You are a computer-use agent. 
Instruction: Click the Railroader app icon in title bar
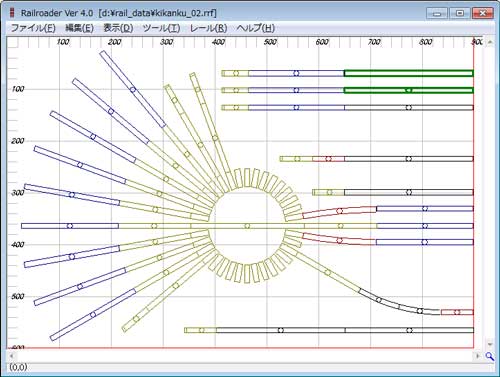point(12,13)
